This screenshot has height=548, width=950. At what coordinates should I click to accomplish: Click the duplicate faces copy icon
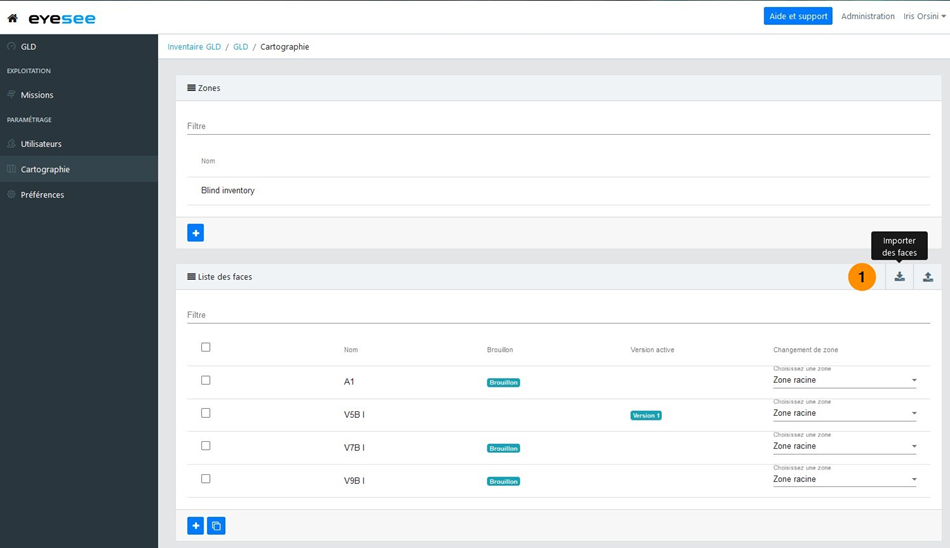click(x=216, y=525)
